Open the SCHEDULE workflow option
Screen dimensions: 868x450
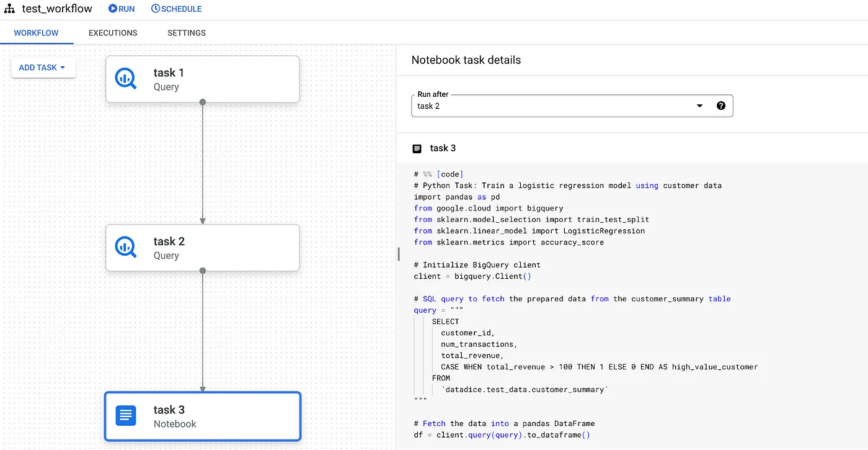[177, 9]
